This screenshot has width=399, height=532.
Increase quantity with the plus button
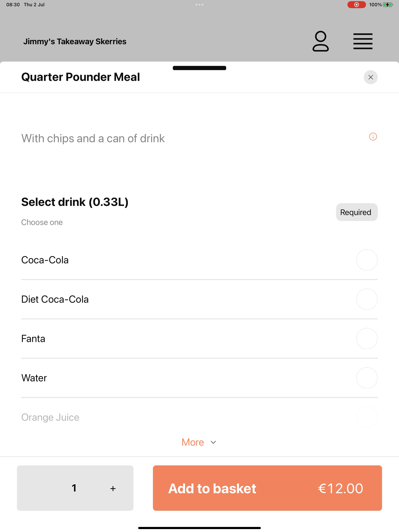pyautogui.click(x=113, y=488)
